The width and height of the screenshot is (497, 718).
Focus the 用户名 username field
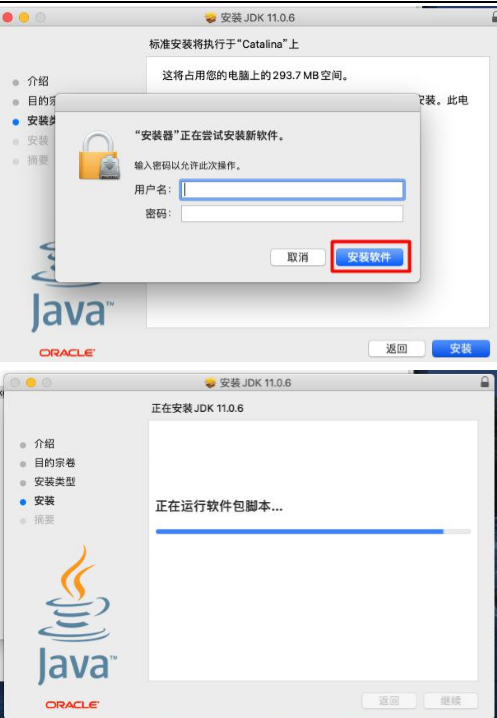292,190
